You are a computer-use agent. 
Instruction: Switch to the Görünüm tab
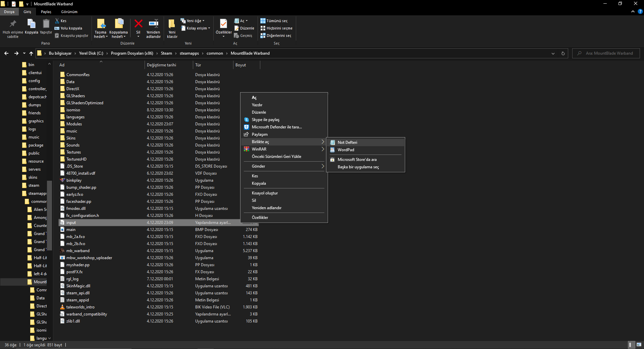click(x=69, y=12)
